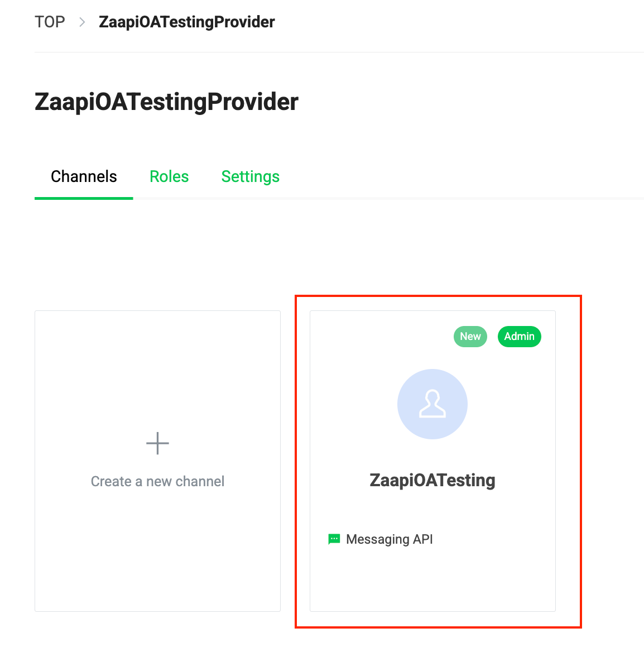This screenshot has width=644, height=652.
Task: Open the ZaapiOATesting channel name
Action: [432, 480]
